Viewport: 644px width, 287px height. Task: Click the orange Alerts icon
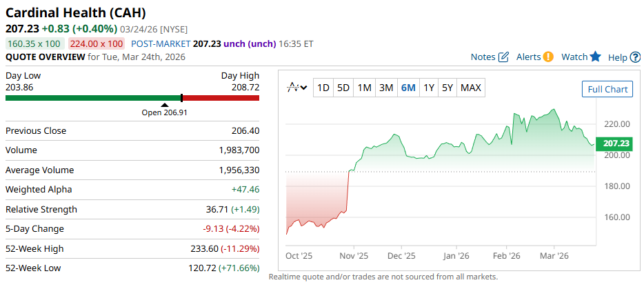(x=548, y=57)
